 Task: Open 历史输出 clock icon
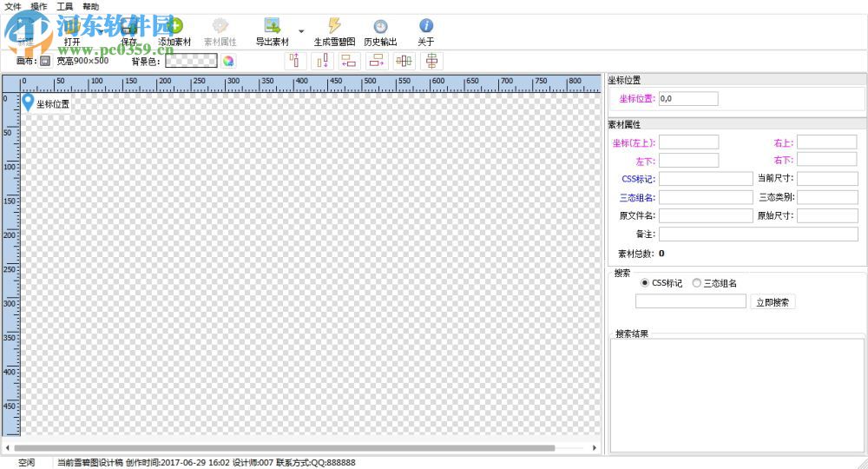(380, 26)
